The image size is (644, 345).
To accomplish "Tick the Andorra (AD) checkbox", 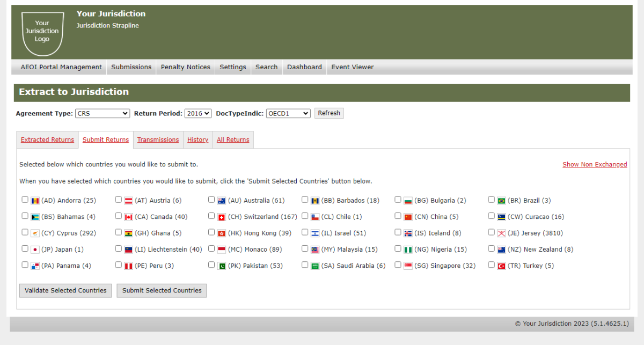I will 25,200.
